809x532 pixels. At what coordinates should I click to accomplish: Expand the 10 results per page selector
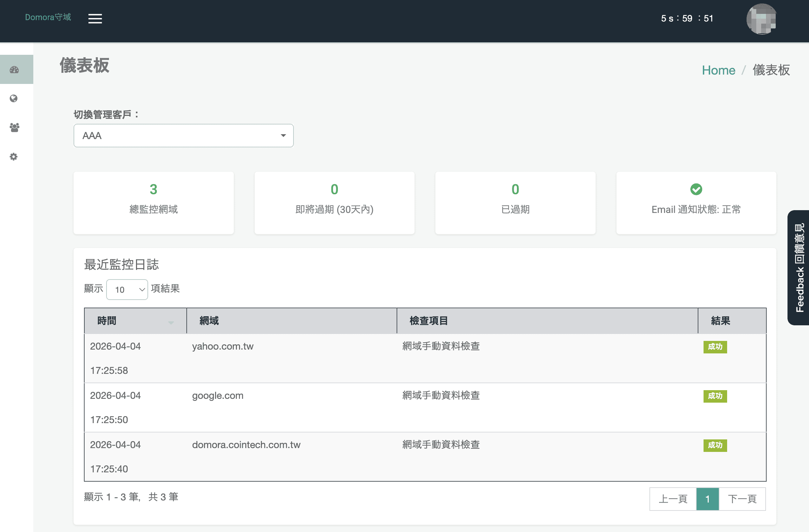tap(127, 290)
